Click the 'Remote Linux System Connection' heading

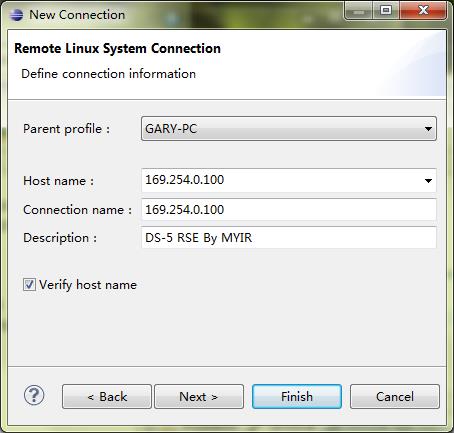117,49
